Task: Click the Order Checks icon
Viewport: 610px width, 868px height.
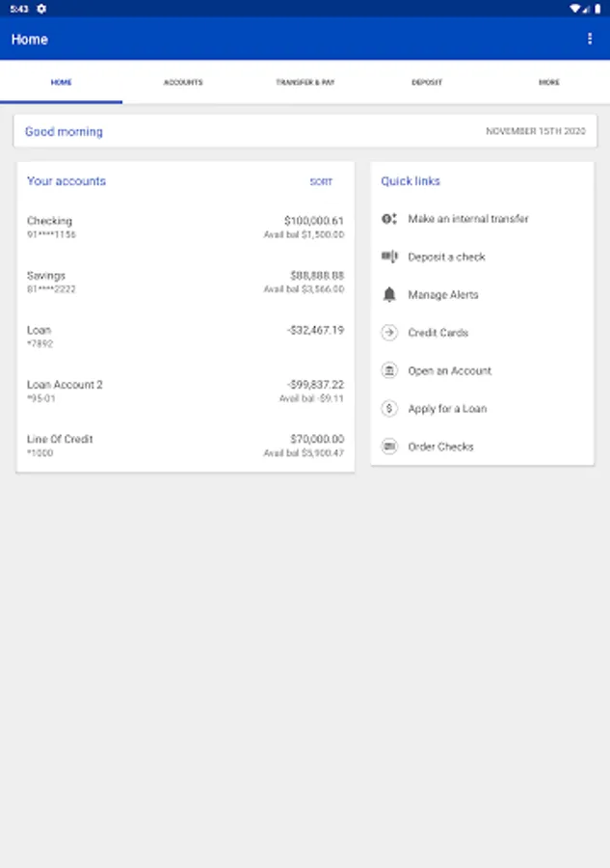Action: [x=389, y=447]
